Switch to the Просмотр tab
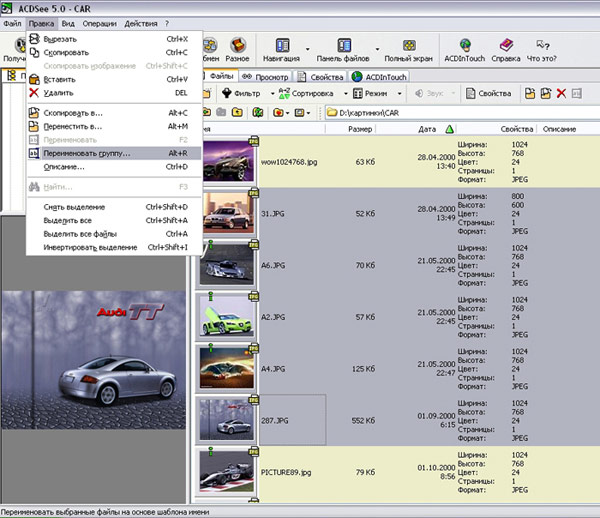This screenshot has width=600, height=518. tap(266, 77)
